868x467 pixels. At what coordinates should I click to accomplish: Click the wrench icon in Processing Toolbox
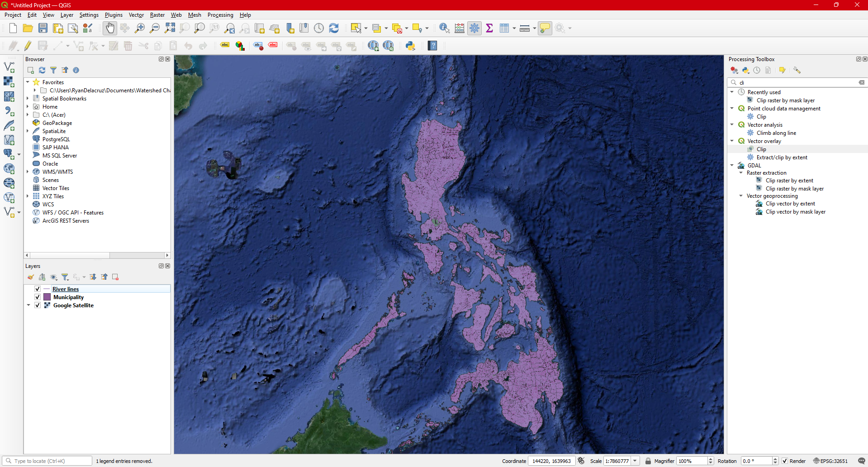(797, 70)
